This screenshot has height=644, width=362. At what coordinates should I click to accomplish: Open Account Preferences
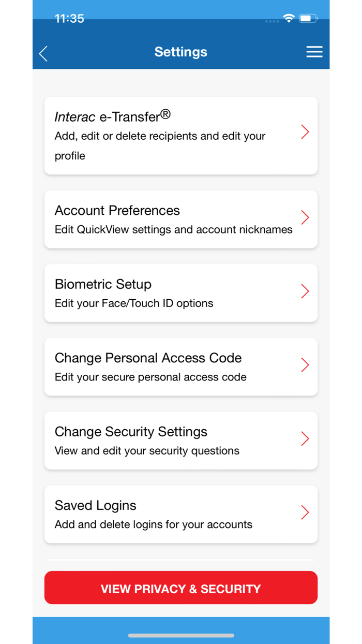[x=181, y=219]
